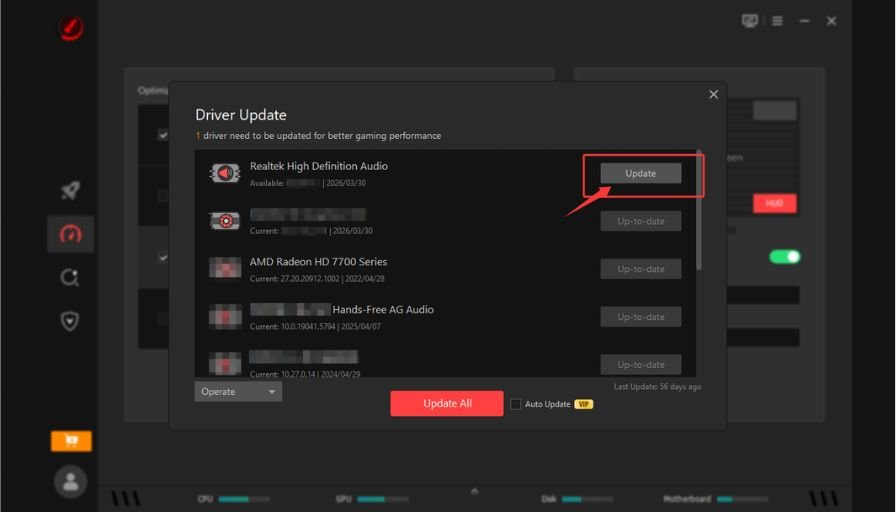Click the up chevron above the status bar
This screenshot has height=512, width=896.
pos(474,491)
